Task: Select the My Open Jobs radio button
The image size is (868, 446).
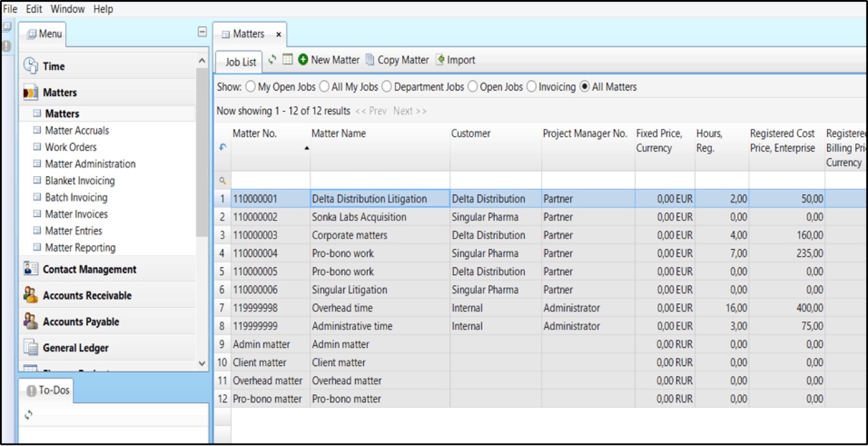Action: [250, 87]
